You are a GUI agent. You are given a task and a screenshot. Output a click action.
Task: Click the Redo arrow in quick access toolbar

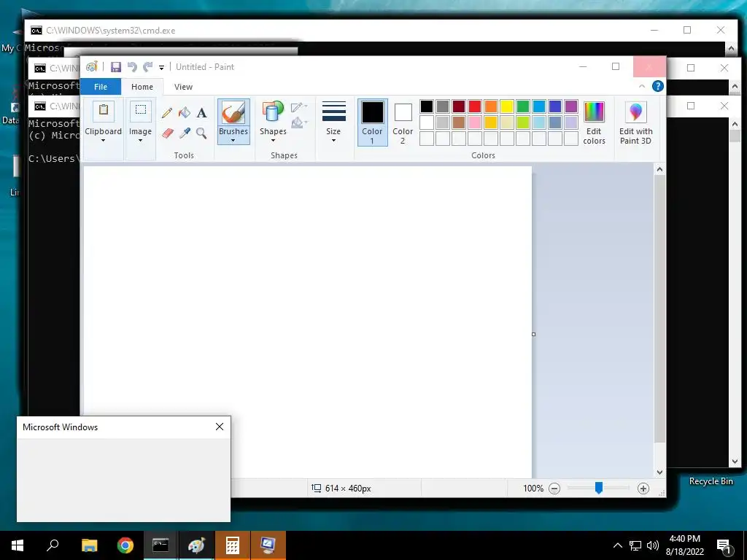coord(147,67)
